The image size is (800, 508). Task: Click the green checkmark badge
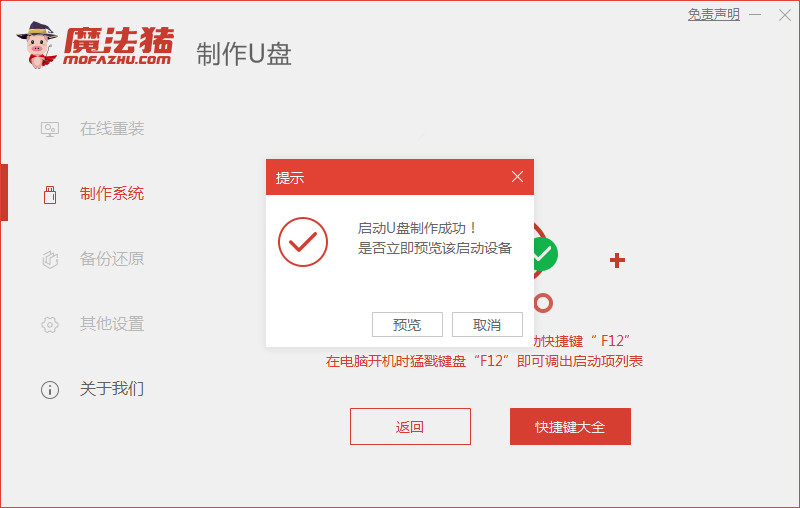(x=544, y=253)
